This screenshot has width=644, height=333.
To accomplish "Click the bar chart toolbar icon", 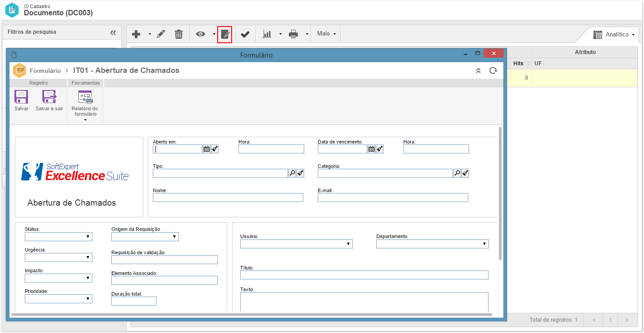I will (267, 34).
